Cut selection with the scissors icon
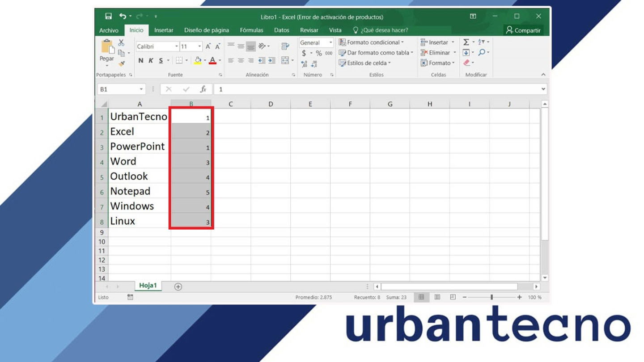Viewport: 644px width, 362px height. click(121, 43)
